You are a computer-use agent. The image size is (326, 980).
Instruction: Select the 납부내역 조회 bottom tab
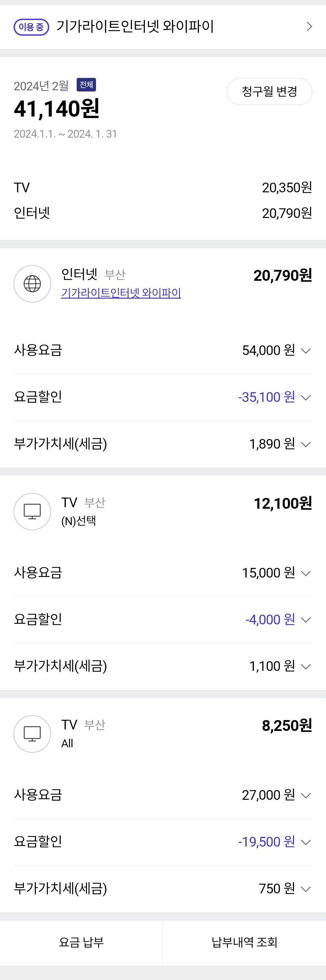tap(244, 942)
